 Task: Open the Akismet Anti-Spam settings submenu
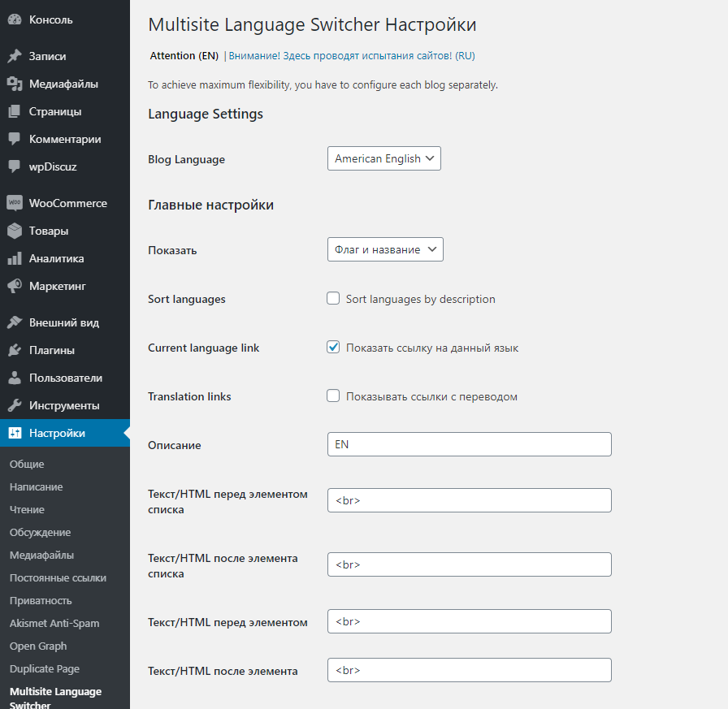pyautogui.click(x=54, y=624)
